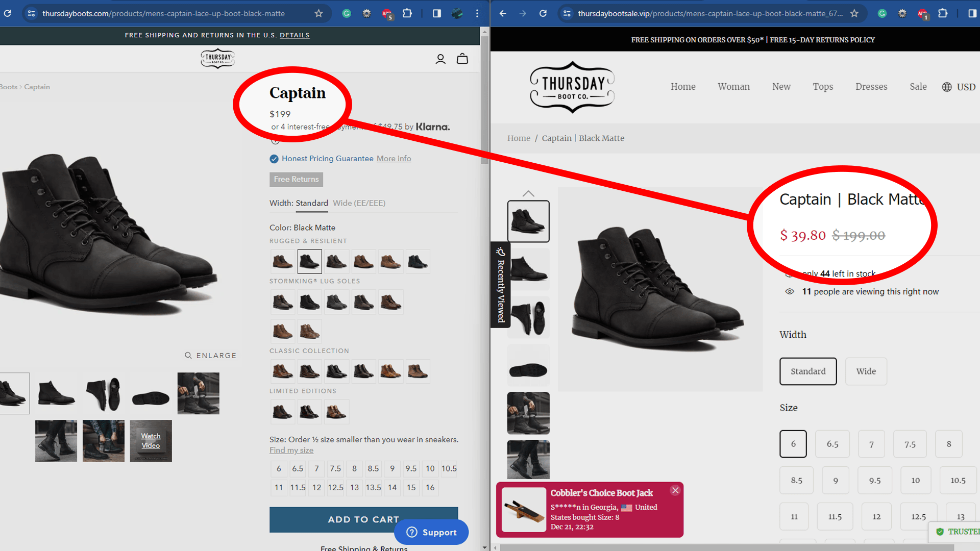The height and width of the screenshot is (551, 980).
Task: Collapse the thumbnail list with the up chevron
Action: tap(528, 193)
